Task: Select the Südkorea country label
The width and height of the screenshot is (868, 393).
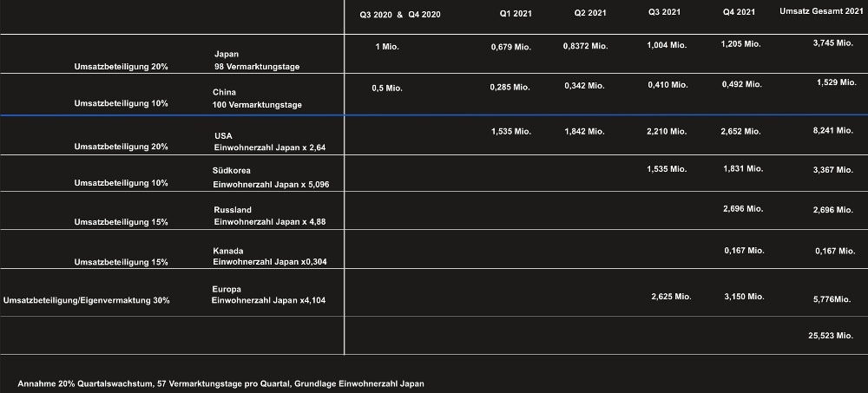Action: click(x=232, y=170)
